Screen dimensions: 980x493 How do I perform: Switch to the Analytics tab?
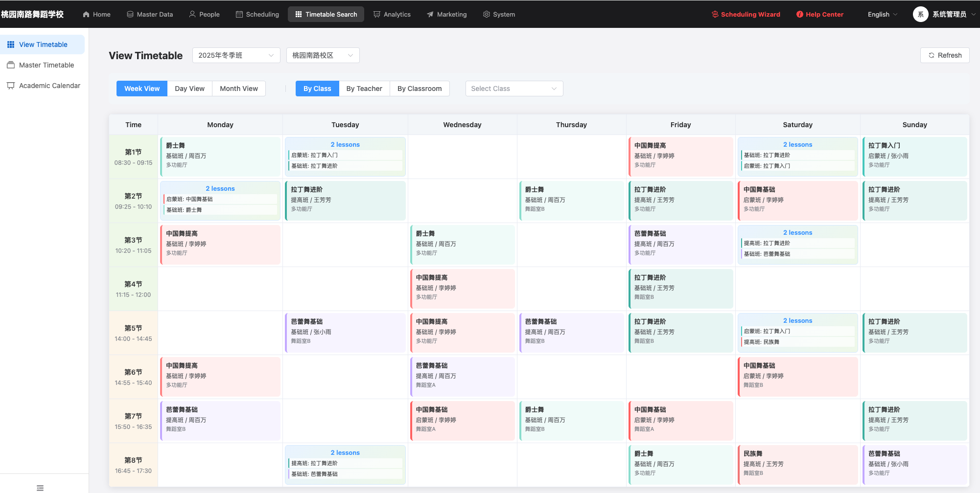pyautogui.click(x=392, y=14)
